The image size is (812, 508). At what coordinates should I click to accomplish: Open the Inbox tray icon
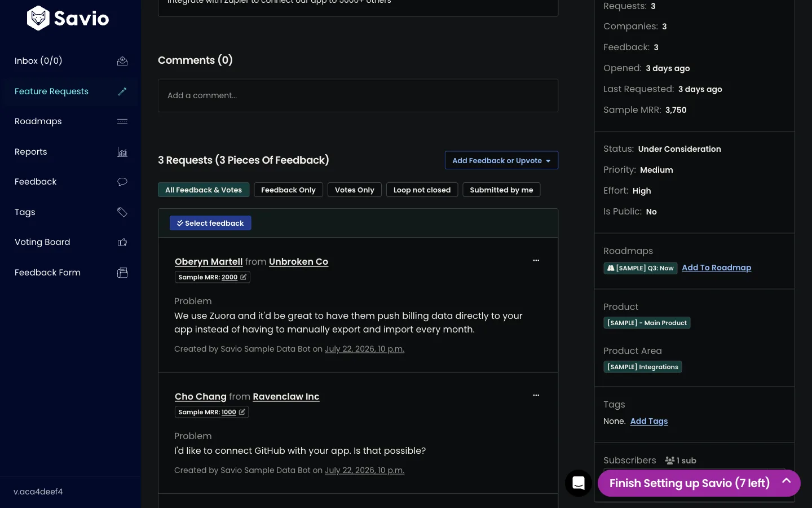[x=122, y=61]
